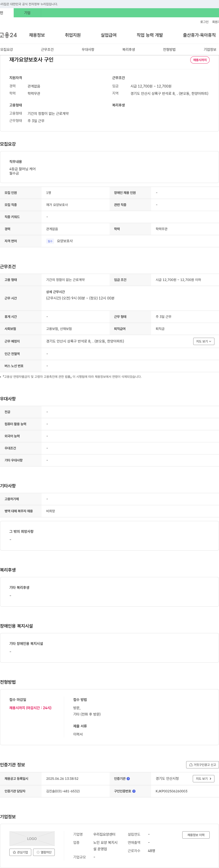219x868 pixels.
Task: Jump to the 전형방법 section tab
Action: (169, 49)
